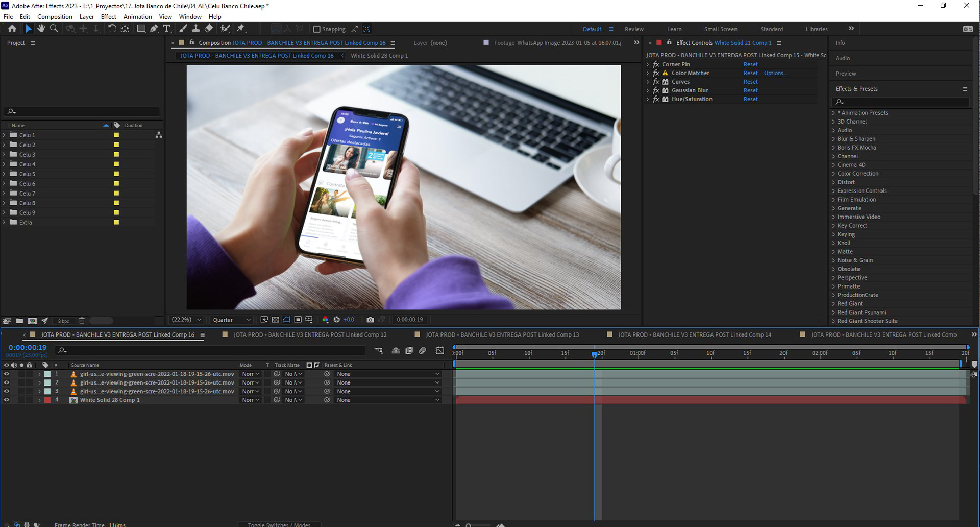Open the Quarter resolution dropdown

coord(232,320)
